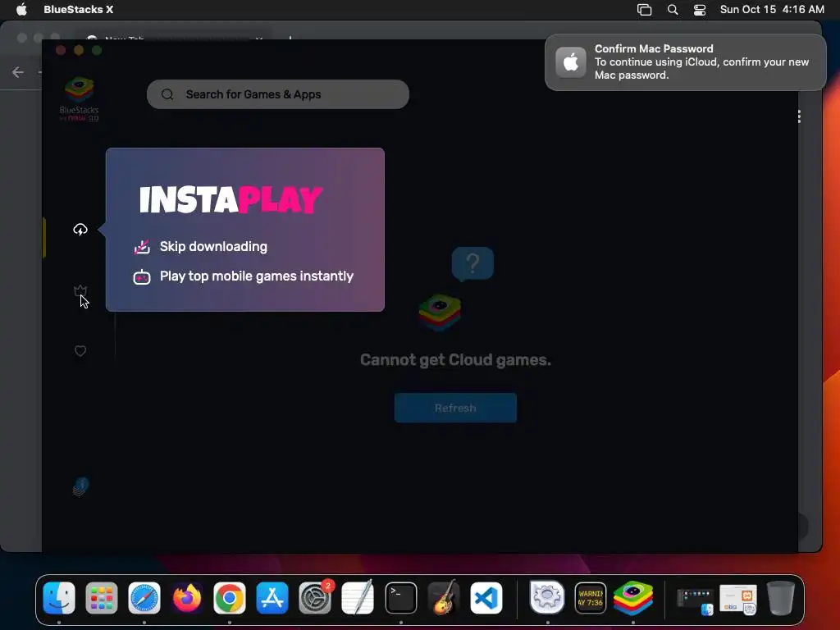The height and width of the screenshot is (630, 840).
Task: Open Terminal from the Dock
Action: [x=400, y=598]
